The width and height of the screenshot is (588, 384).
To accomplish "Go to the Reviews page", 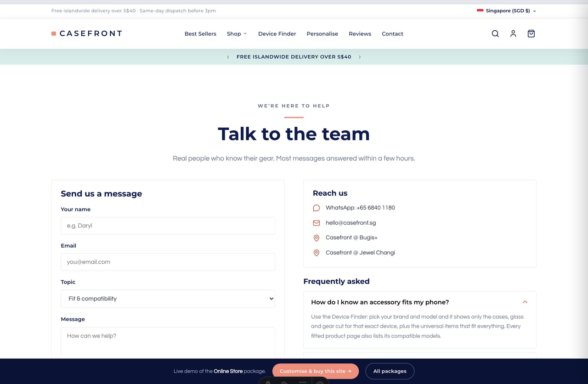I will tap(360, 34).
